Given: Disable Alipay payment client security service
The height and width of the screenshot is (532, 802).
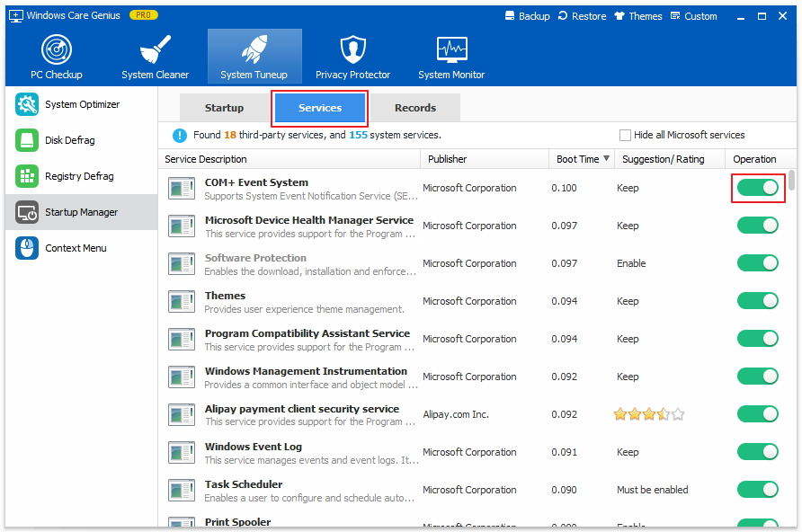Looking at the screenshot, I should (x=758, y=414).
